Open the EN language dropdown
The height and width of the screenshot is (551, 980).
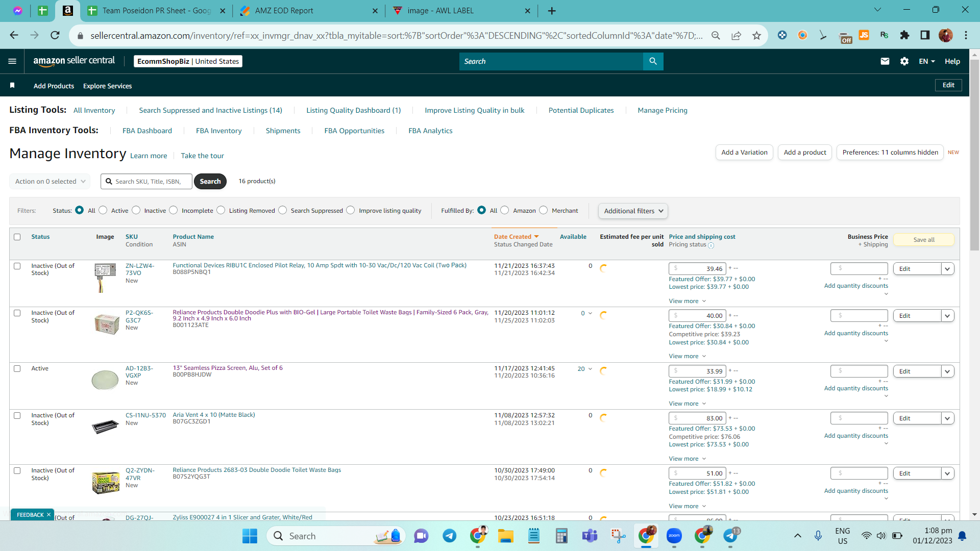(x=927, y=61)
